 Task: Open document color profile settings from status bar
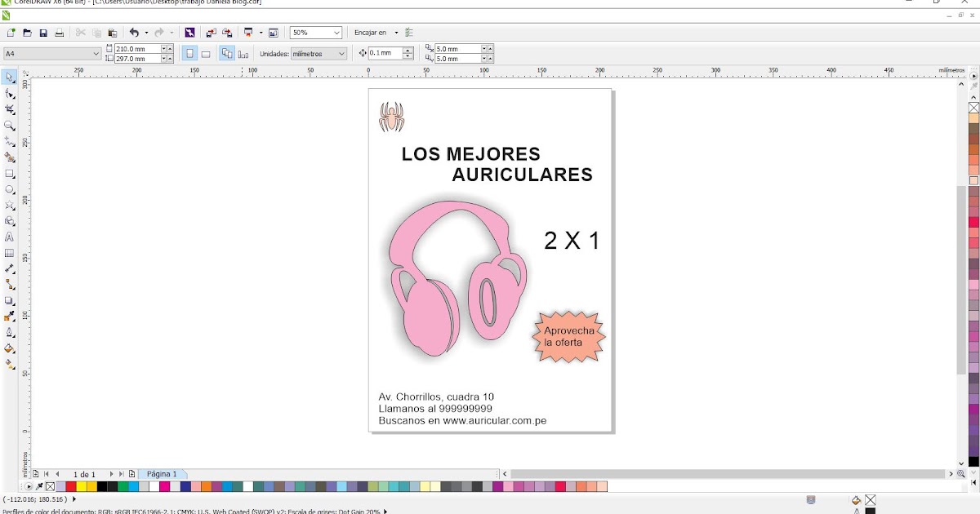pyautogui.click(x=192, y=511)
